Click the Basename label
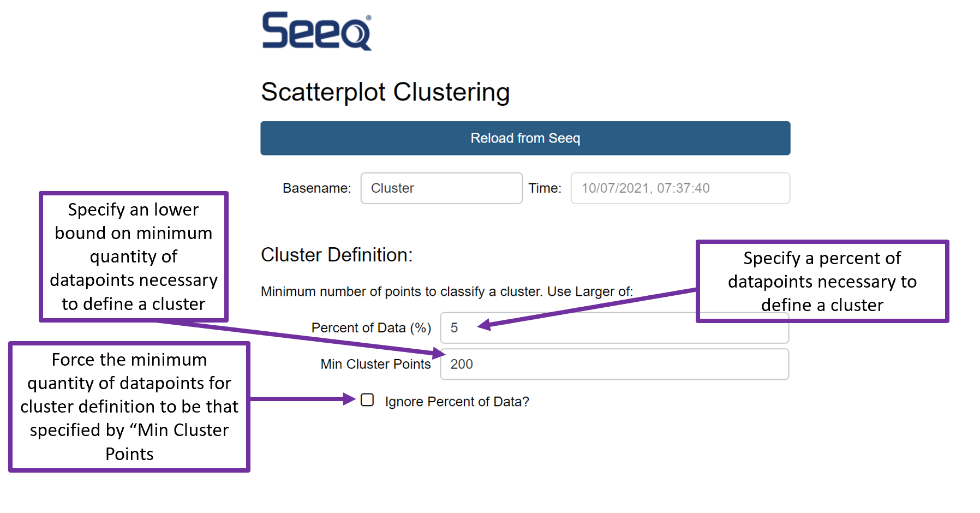This screenshot has height=513, width=980. click(x=316, y=188)
